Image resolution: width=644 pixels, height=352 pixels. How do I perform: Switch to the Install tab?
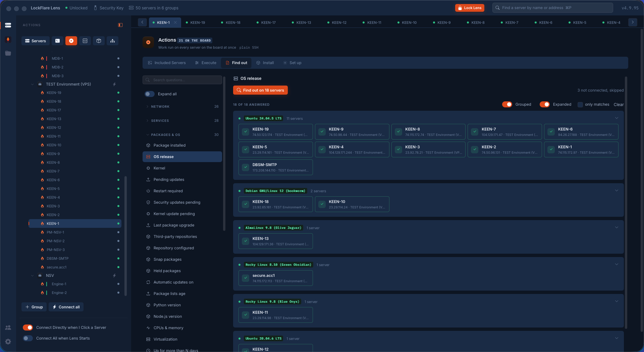[265, 63]
